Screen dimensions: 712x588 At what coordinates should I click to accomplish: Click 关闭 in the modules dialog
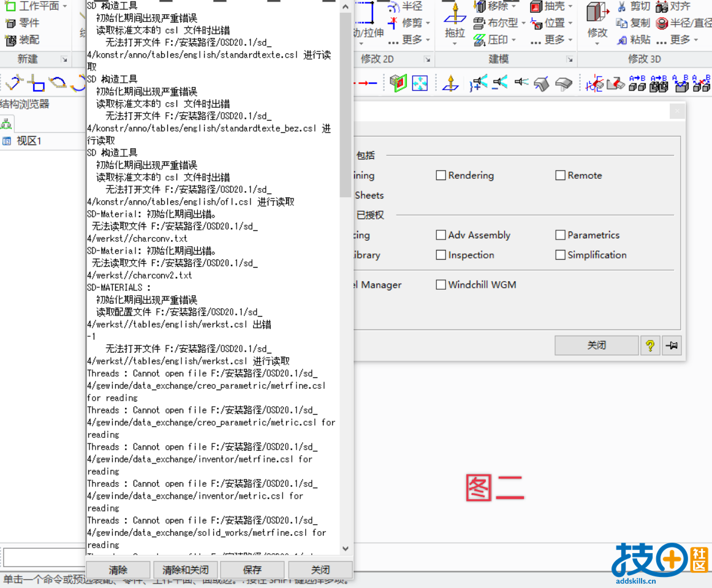pyautogui.click(x=596, y=346)
